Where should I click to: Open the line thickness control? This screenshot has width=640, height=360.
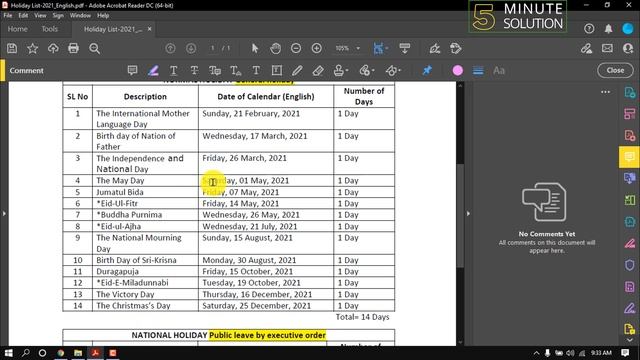[x=478, y=71]
